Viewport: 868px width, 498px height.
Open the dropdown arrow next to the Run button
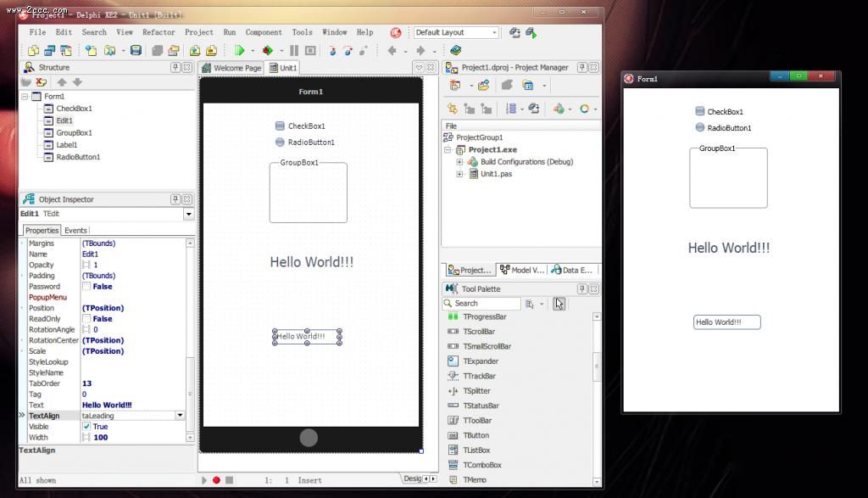pyautogui.click(x=253, y=51)
